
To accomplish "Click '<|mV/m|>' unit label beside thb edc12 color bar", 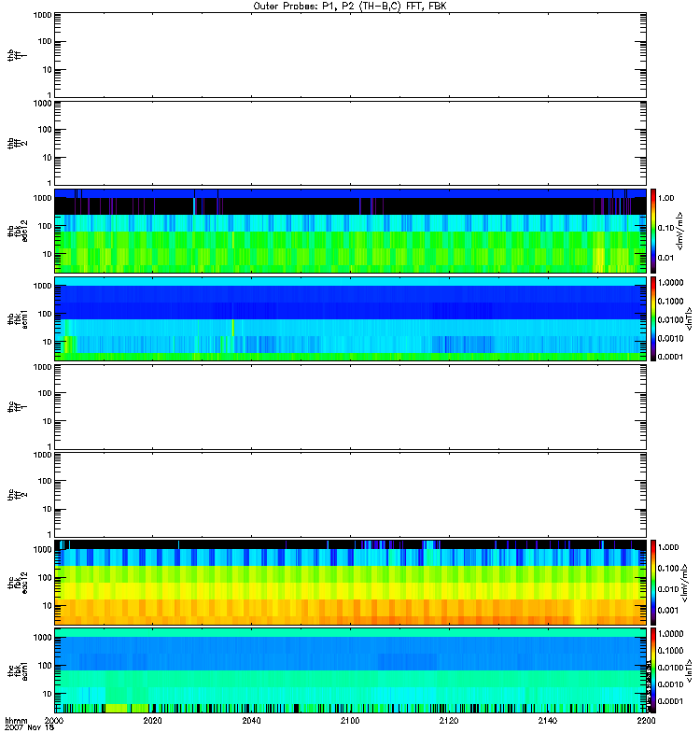I will pos(680,231).
